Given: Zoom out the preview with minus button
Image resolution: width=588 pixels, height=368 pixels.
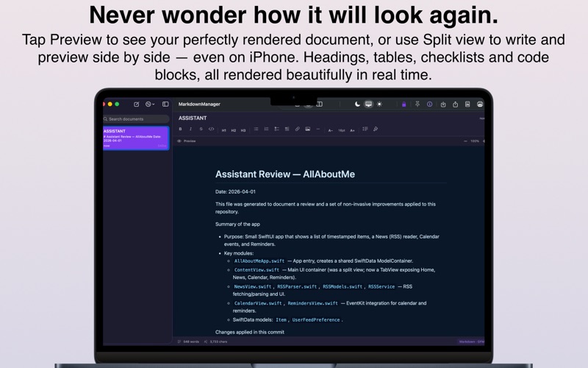Looking at the screenshot, I should [465, 141].
